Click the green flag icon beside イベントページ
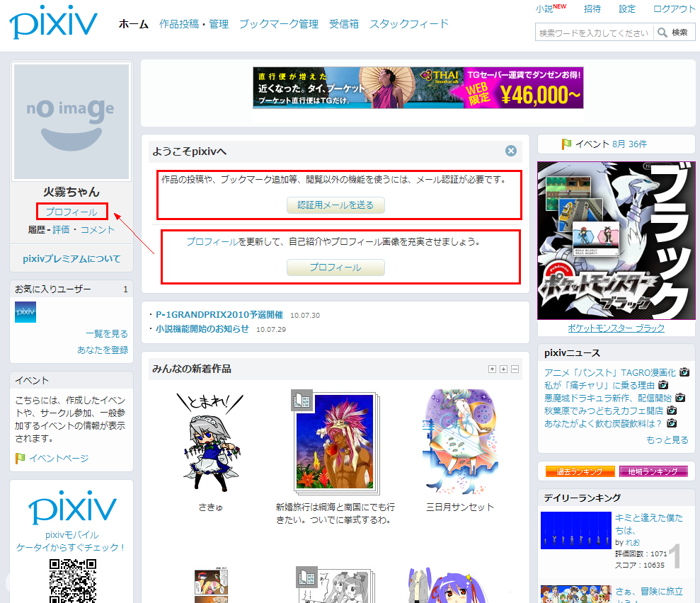 20,459
